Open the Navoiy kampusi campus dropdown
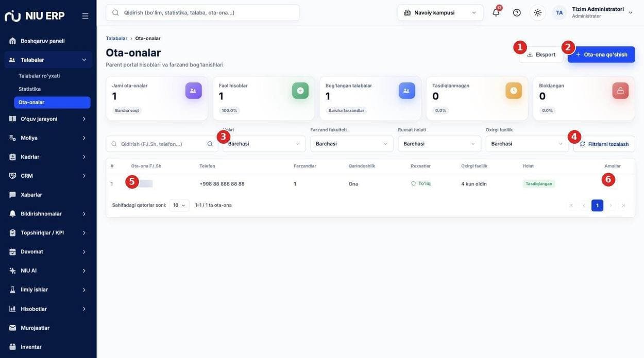The image size is (644, 358). [x=440, y=12]
